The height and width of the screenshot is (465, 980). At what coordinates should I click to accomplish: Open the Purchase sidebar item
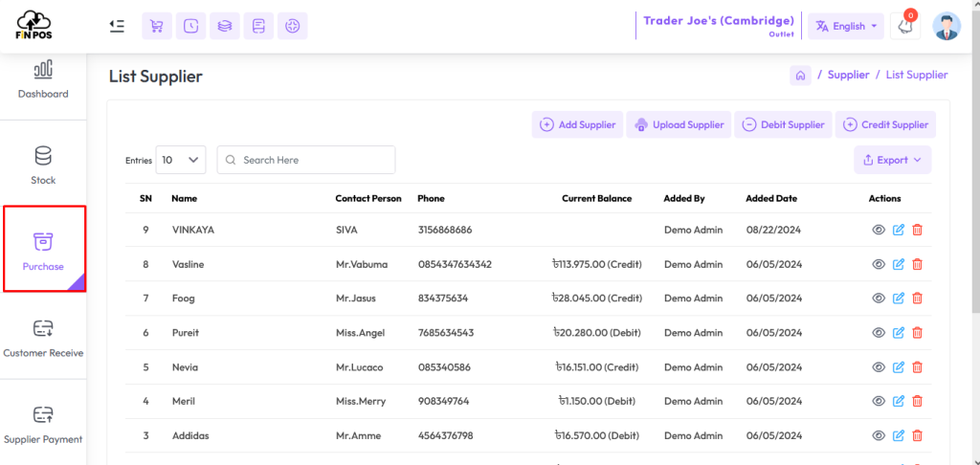pos(44,249)
